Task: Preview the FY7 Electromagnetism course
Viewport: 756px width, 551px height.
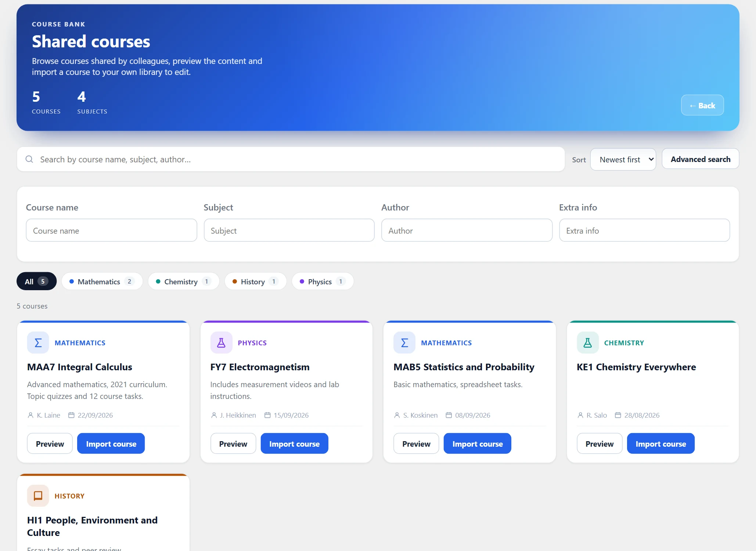Action: tap(233, 444)
